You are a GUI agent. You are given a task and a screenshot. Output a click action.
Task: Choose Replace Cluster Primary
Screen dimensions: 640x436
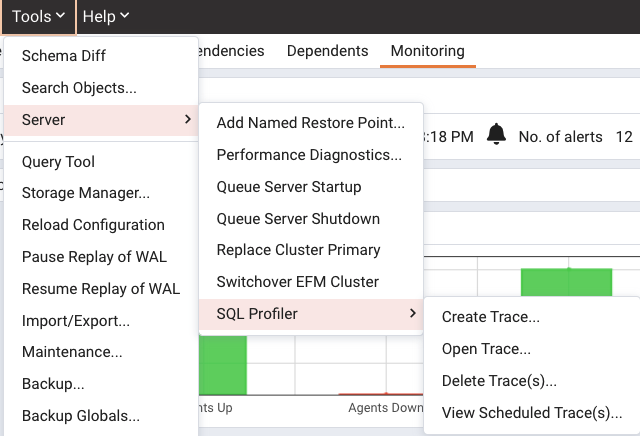coord(311,250)
